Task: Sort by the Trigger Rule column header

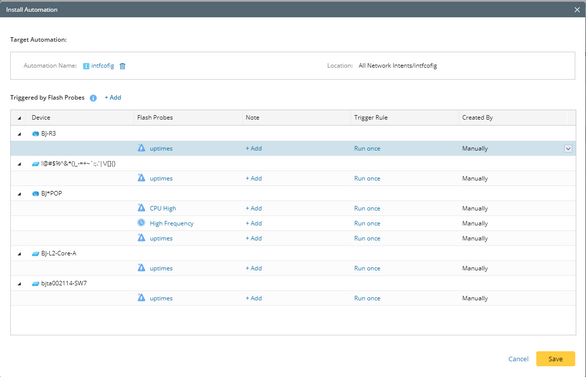Action: (x=371, y=118)
